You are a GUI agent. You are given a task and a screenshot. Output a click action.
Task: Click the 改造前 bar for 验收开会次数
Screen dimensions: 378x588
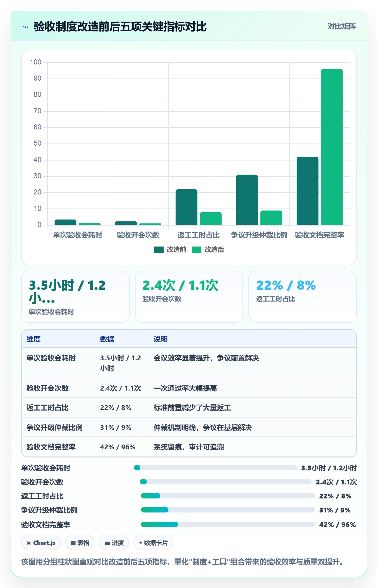tap(126, 223)
